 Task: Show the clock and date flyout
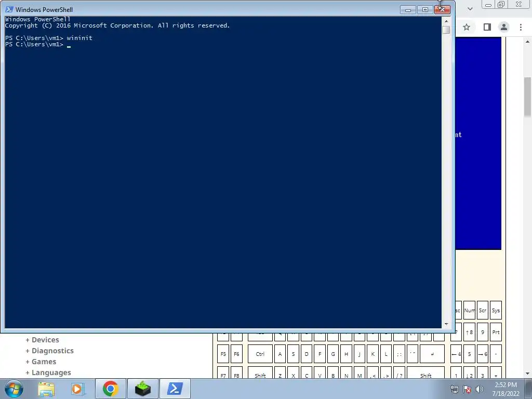point(506,389)
